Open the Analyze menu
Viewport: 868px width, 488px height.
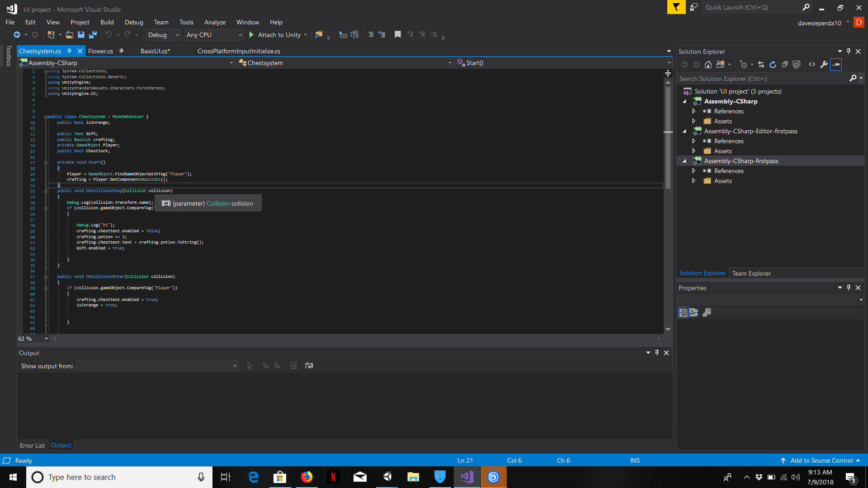tap(215, 22)
